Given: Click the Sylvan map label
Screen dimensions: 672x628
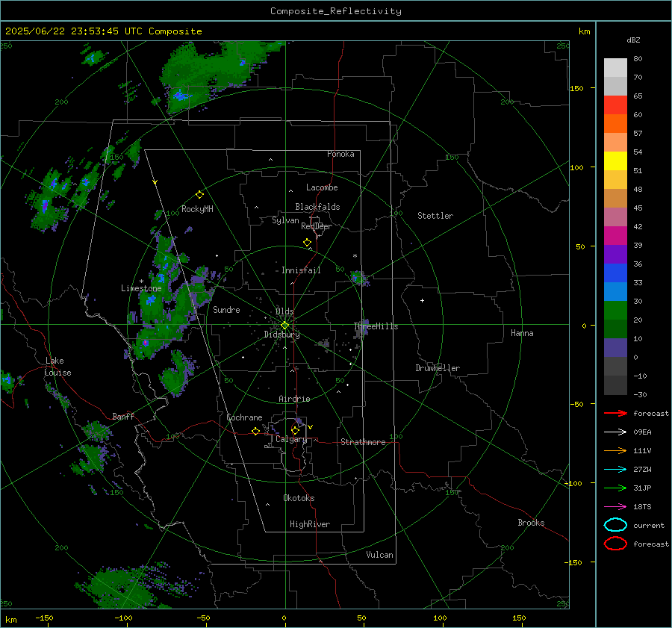Looking at the screenshot, I should (x=285, y=220).
